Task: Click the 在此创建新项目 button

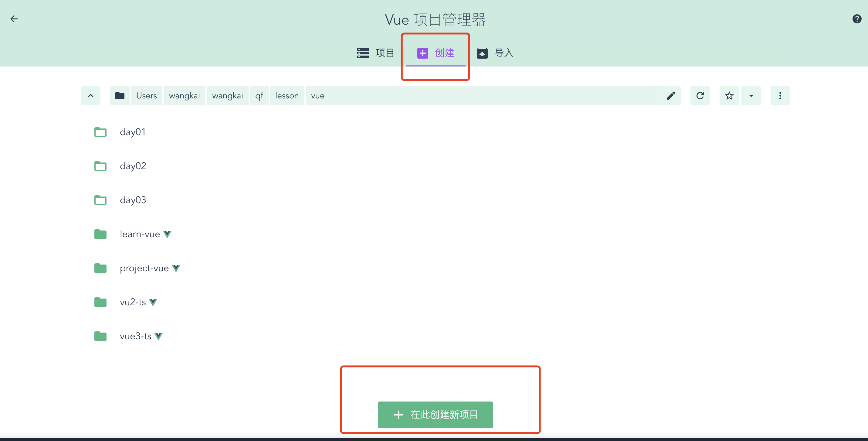Action: 435,414
